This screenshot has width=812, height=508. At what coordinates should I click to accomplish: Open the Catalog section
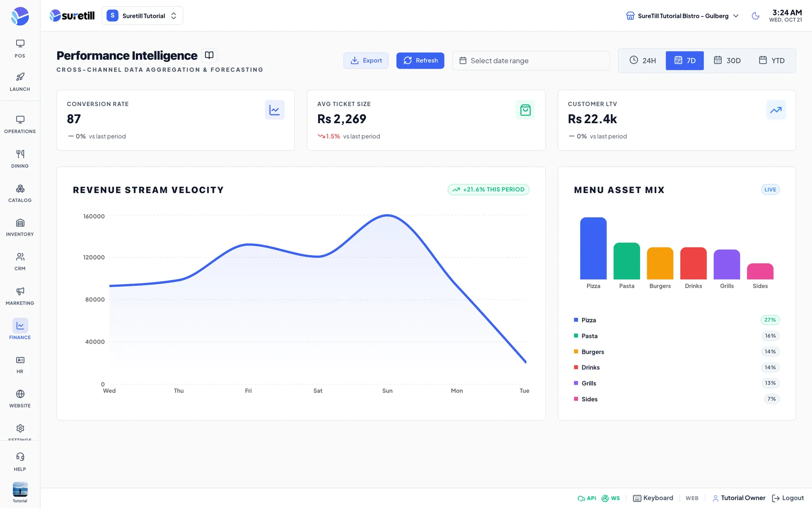click(x=20, y=193)
